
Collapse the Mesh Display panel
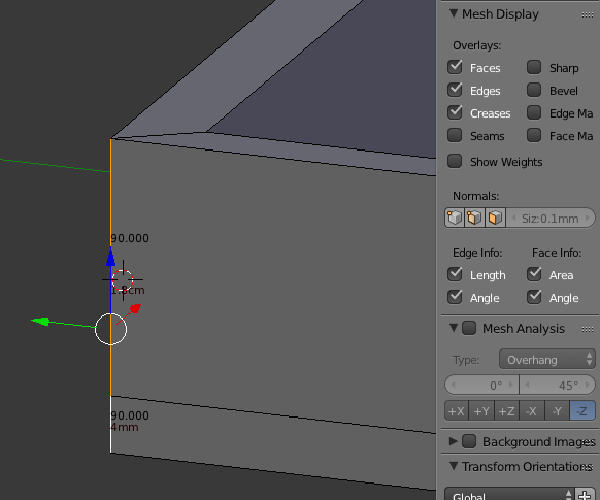pyautogui.click(x=454, y=14)
